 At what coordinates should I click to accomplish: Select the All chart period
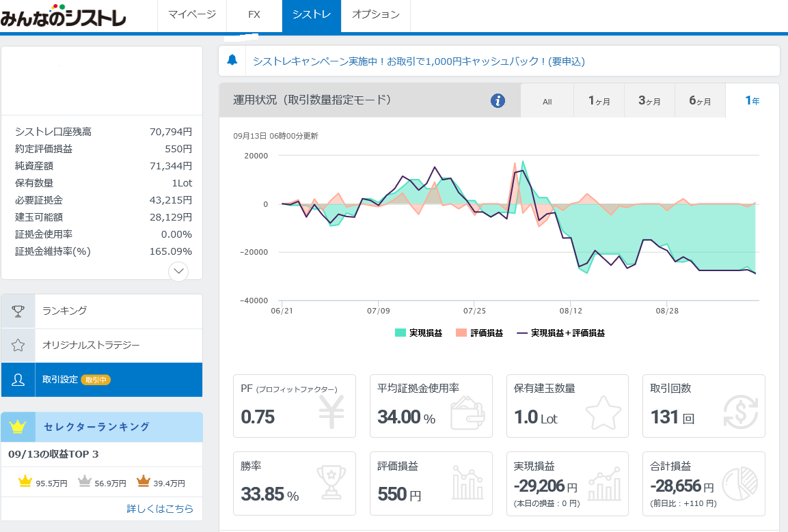click(547, 101)
